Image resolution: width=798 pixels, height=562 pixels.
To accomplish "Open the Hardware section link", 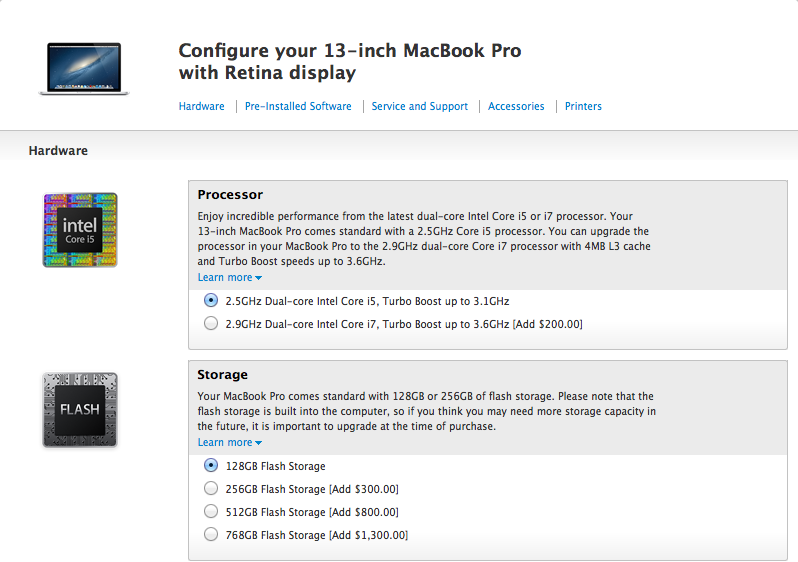I will (202, 106).
